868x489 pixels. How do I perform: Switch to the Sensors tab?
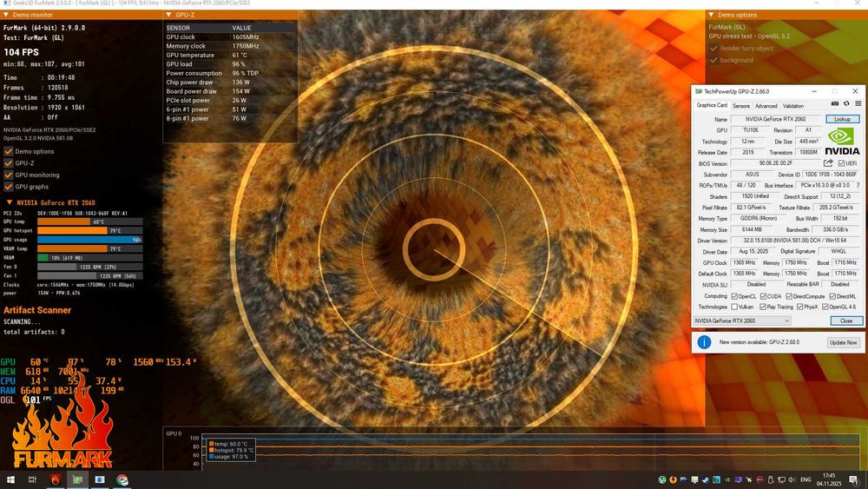point(740,106)
